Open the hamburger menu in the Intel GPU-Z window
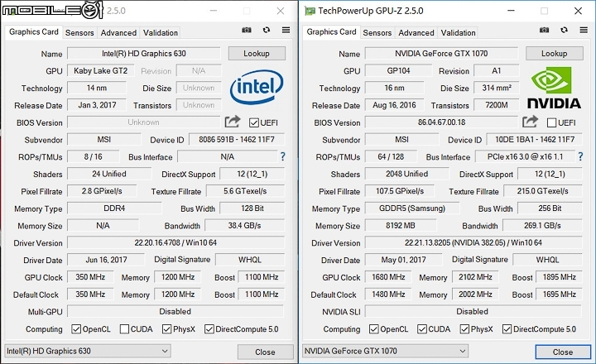Screen dimensions: 596x364 point(286,30)
